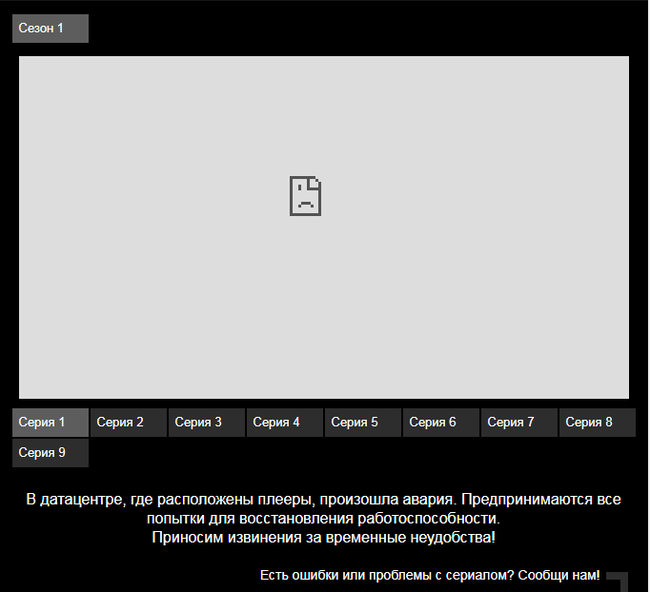Choose the Серия 3 episode

pyautogui.click(x=206, y=422)
